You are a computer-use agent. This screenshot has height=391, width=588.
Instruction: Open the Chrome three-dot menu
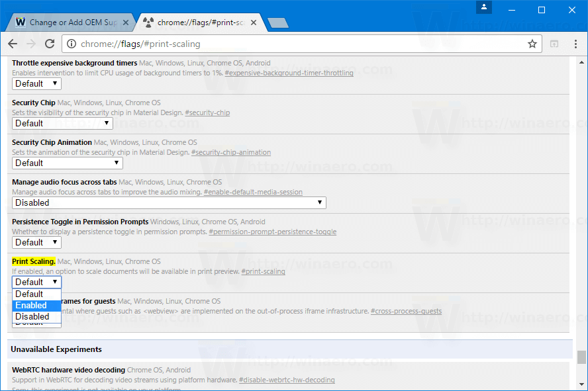pos(575,44)
